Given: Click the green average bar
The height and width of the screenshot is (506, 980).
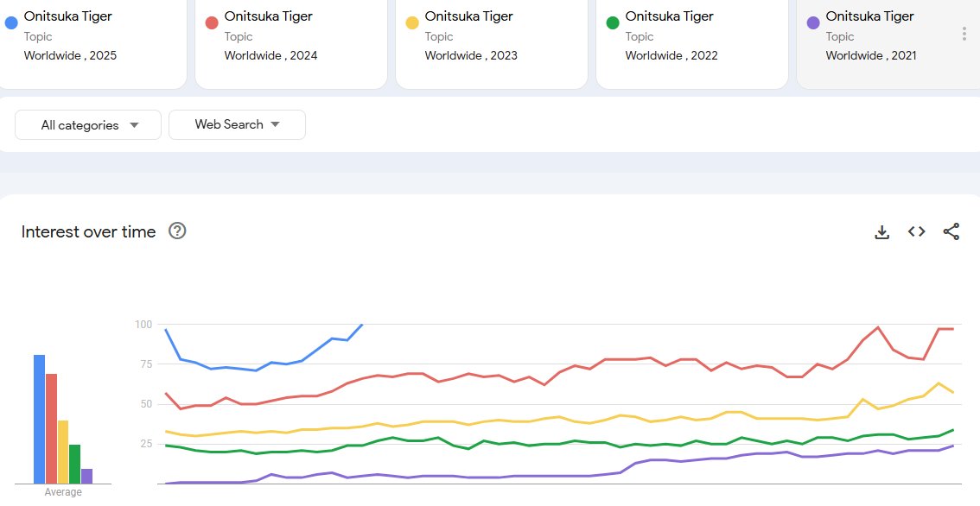Looking at the screenshot, I should pos(75,465).
